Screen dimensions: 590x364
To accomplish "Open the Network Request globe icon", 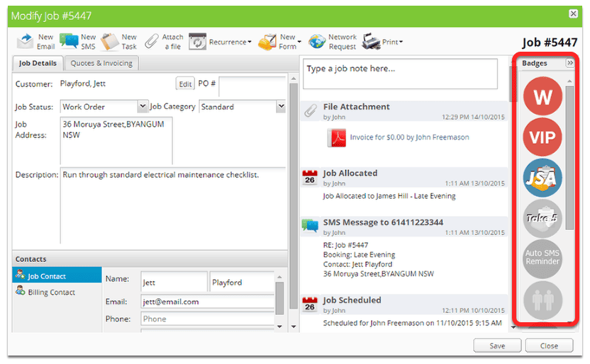I will (317, 42).
